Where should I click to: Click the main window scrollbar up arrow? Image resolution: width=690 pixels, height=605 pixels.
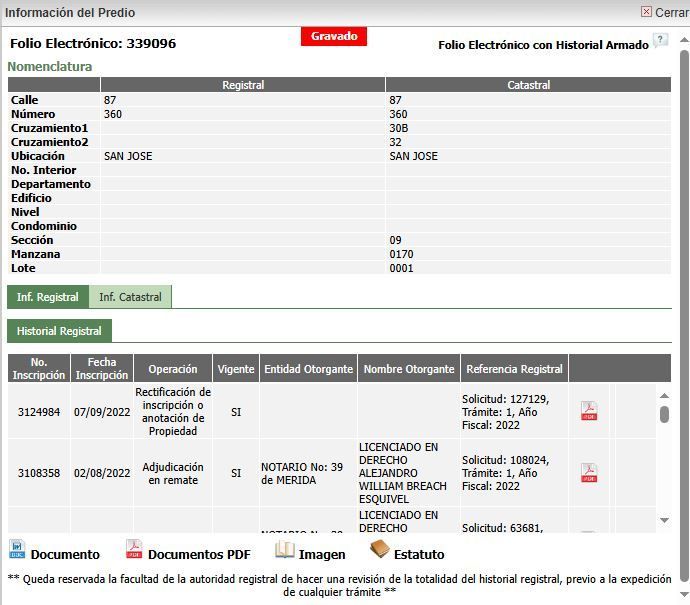pyautogui.click(x=684, y=40)
